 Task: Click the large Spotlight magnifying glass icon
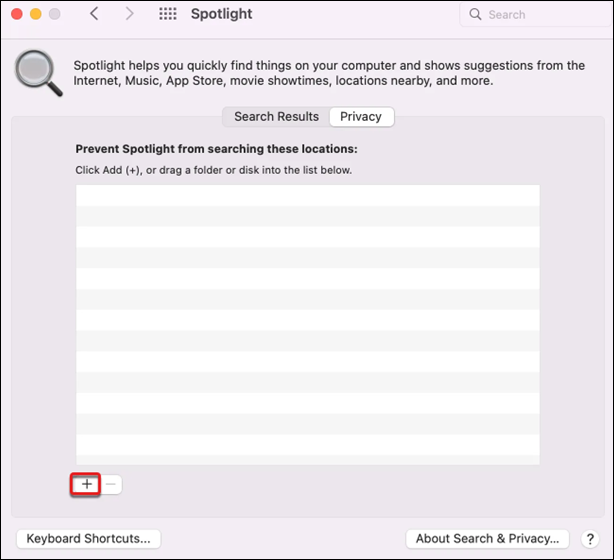38,73
